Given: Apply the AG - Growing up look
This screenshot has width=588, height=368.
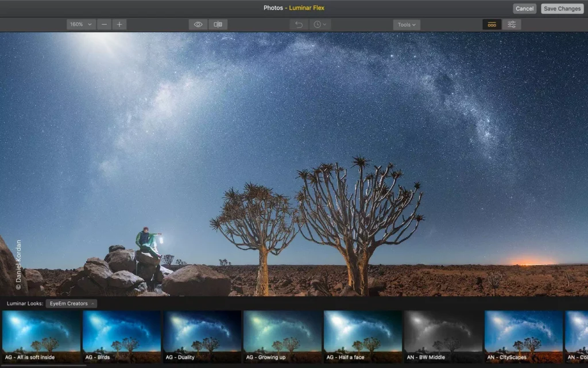Looking at the screenshot, I should pos(283,336).
